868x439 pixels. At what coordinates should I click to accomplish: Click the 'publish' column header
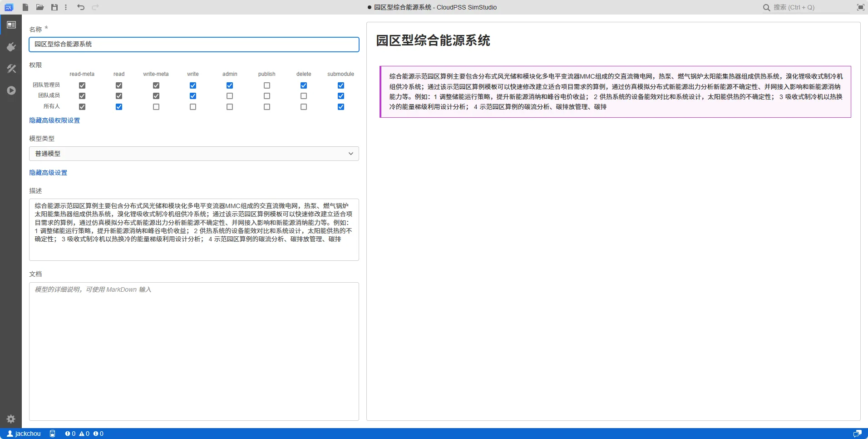tap(267, 74)
